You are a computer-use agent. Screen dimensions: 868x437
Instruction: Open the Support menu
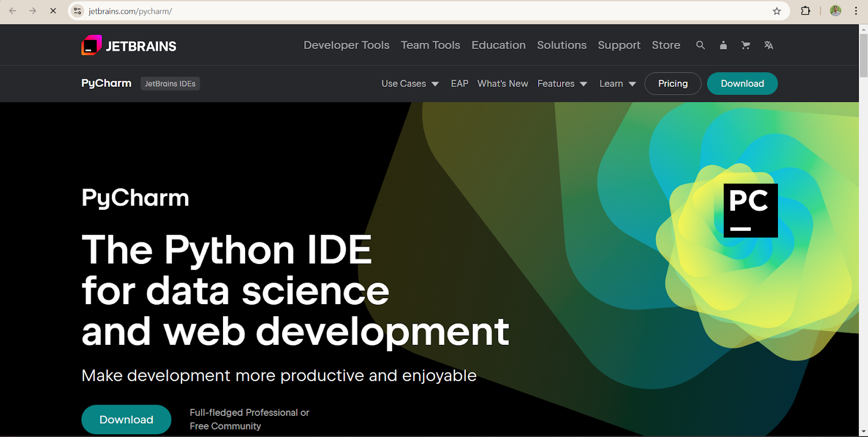tap(619, 45)
